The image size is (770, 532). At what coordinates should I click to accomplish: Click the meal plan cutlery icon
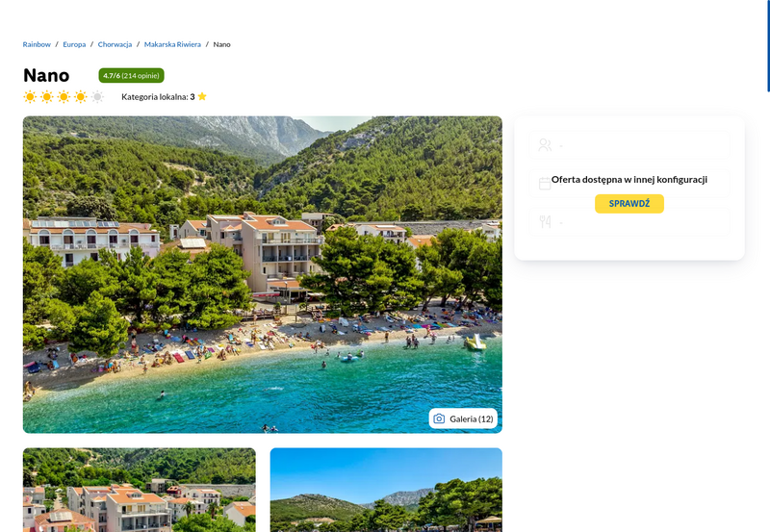545,222
